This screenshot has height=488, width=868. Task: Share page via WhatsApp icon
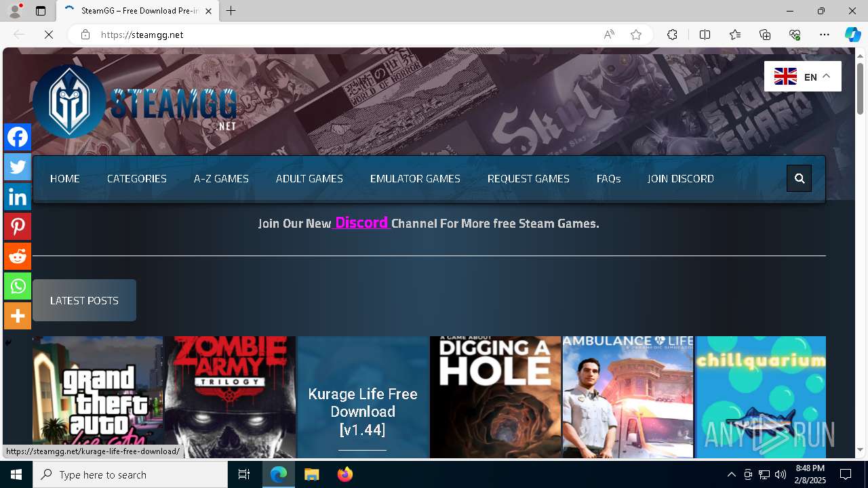pos(18,286)
